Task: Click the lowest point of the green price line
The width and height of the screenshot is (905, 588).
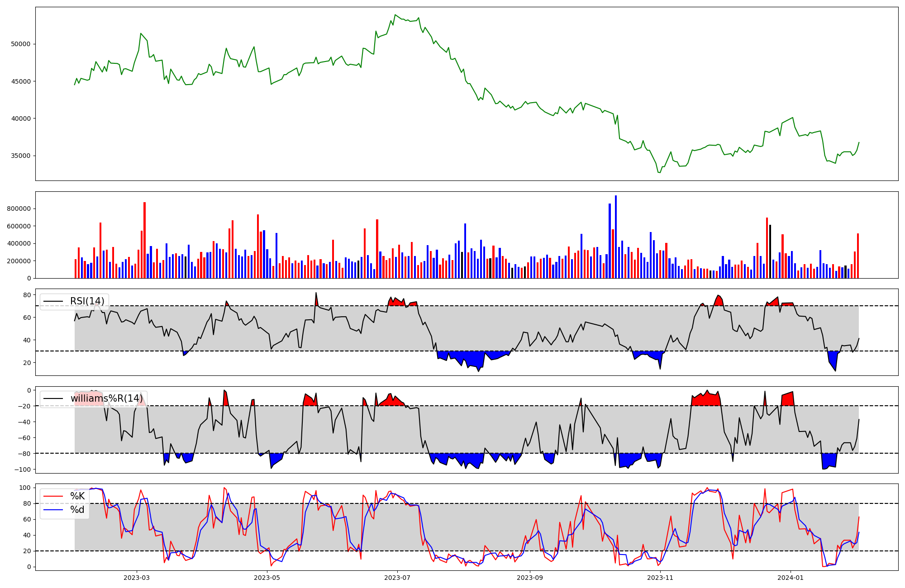Action: [x=660, y=172]
